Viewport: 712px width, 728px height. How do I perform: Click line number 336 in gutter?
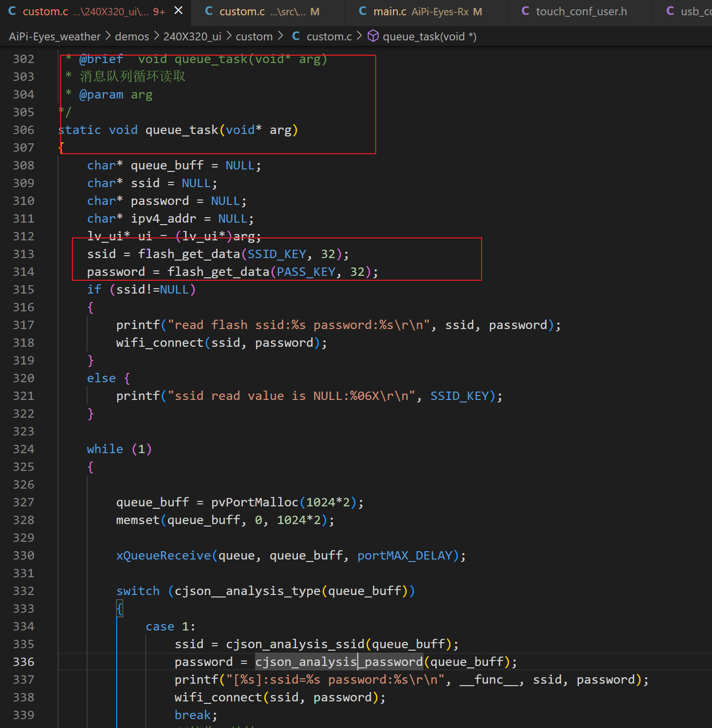click(24, 662)
